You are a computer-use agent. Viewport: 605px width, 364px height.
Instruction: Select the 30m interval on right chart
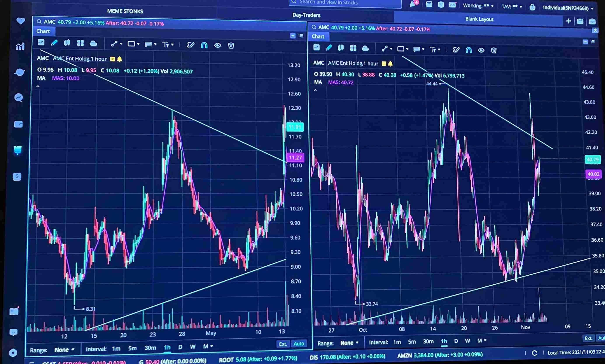(x=428, y=341)
